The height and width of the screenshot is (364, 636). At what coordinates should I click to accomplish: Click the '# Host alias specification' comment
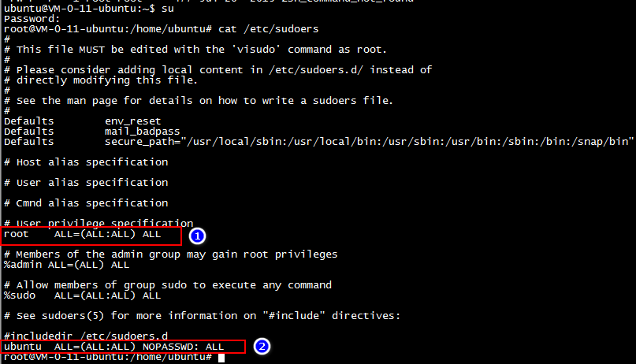[86, 162]
